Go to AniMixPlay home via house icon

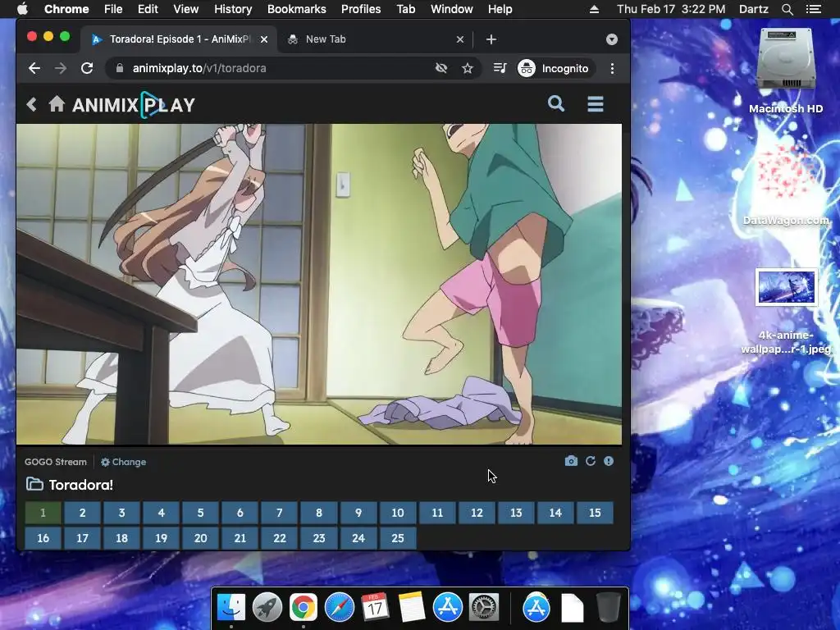(x=57, y=104)
